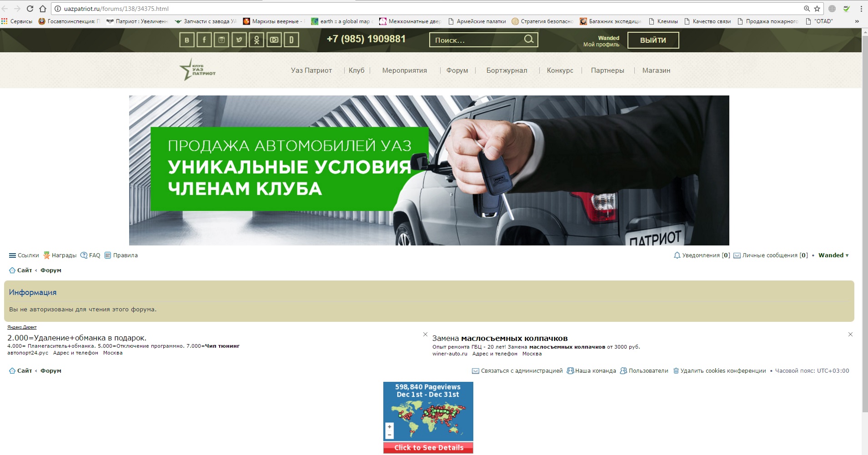The image size is (868, 455).
Task: Go to Бортжурнал in site navigation
Action: point(507,70)
